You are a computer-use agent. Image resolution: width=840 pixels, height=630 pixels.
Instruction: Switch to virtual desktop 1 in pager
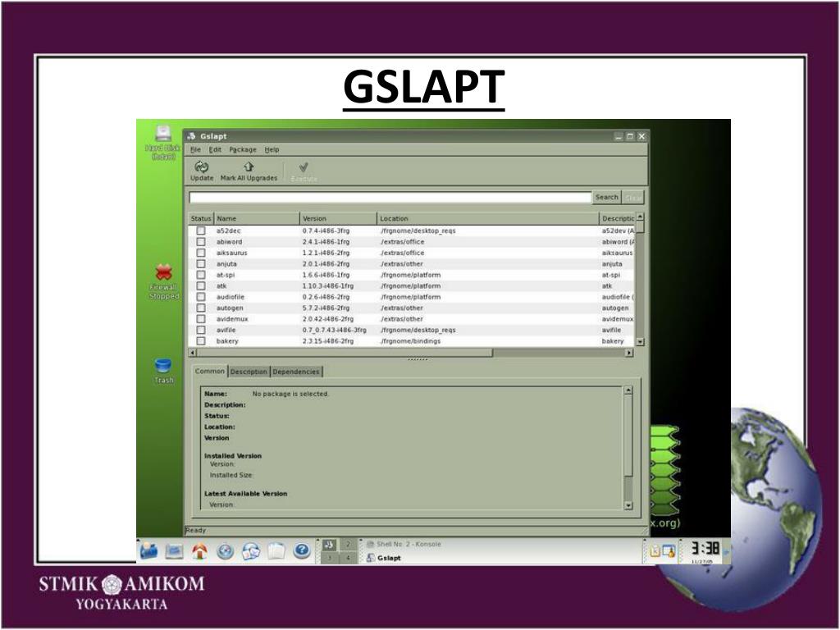(330, 545)
